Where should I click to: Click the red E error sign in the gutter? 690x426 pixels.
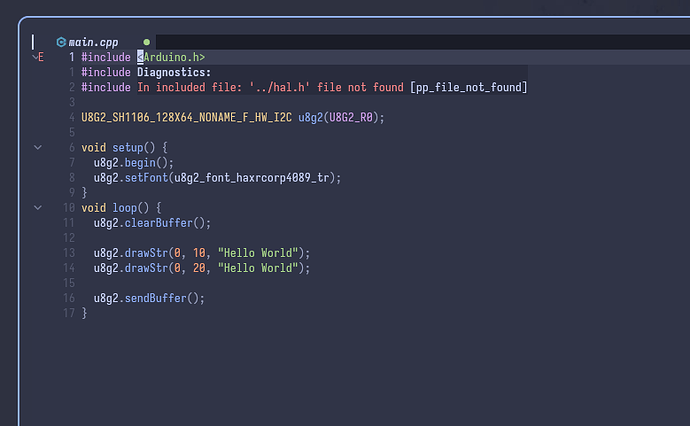[41, 57]
